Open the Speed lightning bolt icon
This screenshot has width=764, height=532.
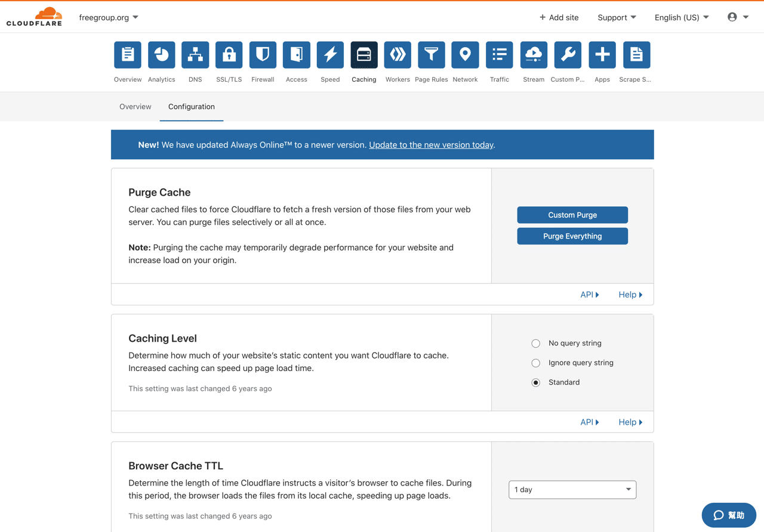[x=330, y=55]
